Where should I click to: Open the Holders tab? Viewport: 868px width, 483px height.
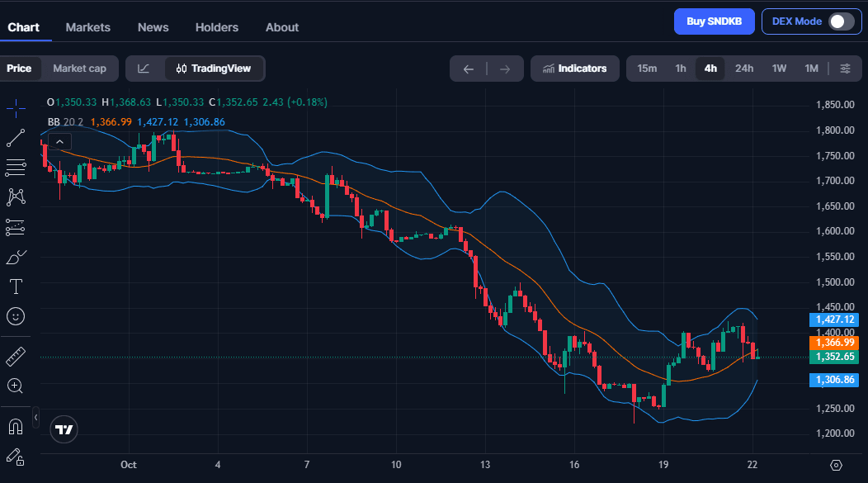point(217,27)
